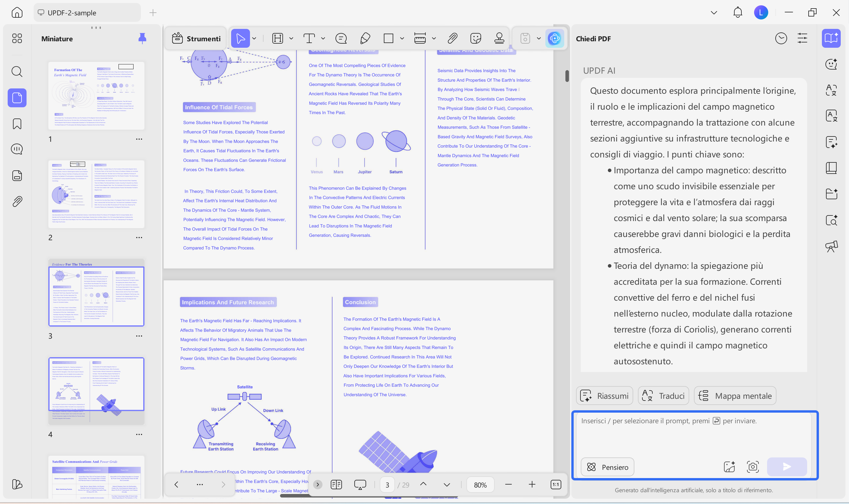The image size is (849, 504).
Task: Send the prompt with arrow button
Action: (x=787, y=467)
